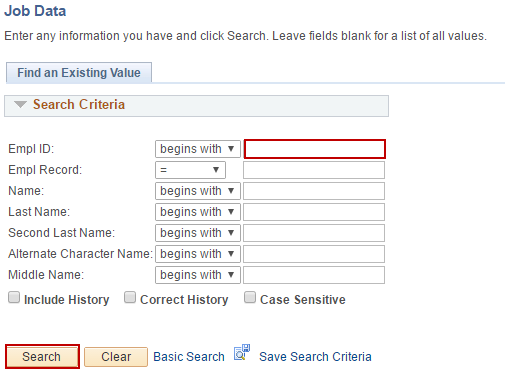
Task: Open the Middle Name operator dropdown
Action: pyautogui.click(x=198, y=275)
